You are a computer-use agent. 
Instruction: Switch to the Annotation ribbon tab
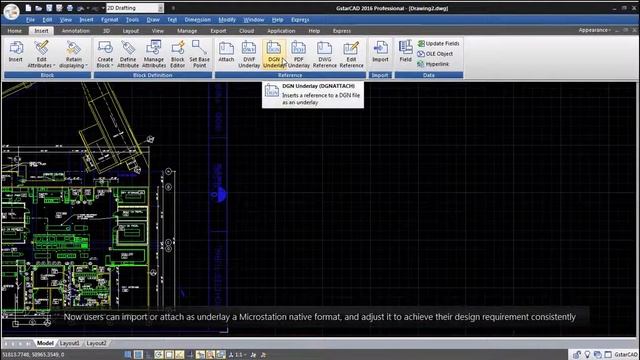coord(76,31)
